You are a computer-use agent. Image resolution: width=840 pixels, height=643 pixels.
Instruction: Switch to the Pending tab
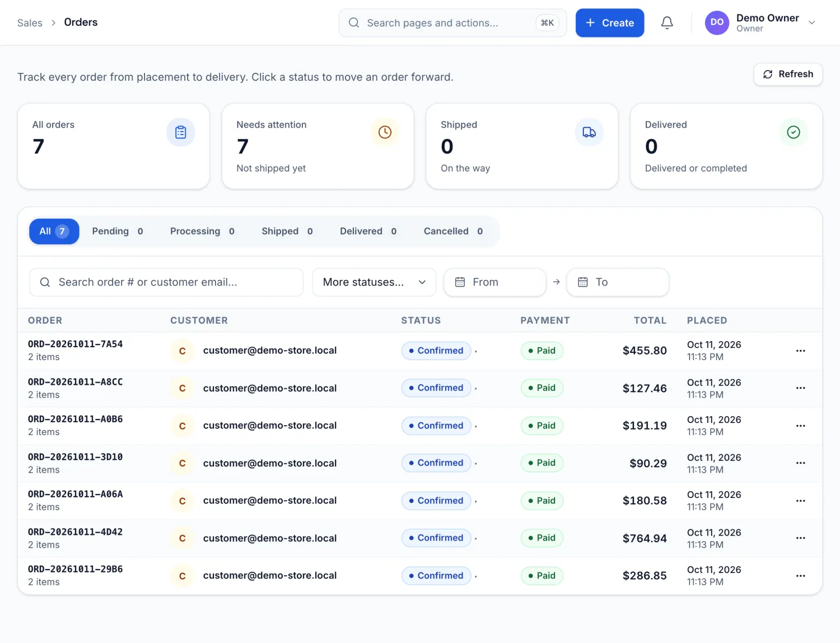click(x=118, y=231)
